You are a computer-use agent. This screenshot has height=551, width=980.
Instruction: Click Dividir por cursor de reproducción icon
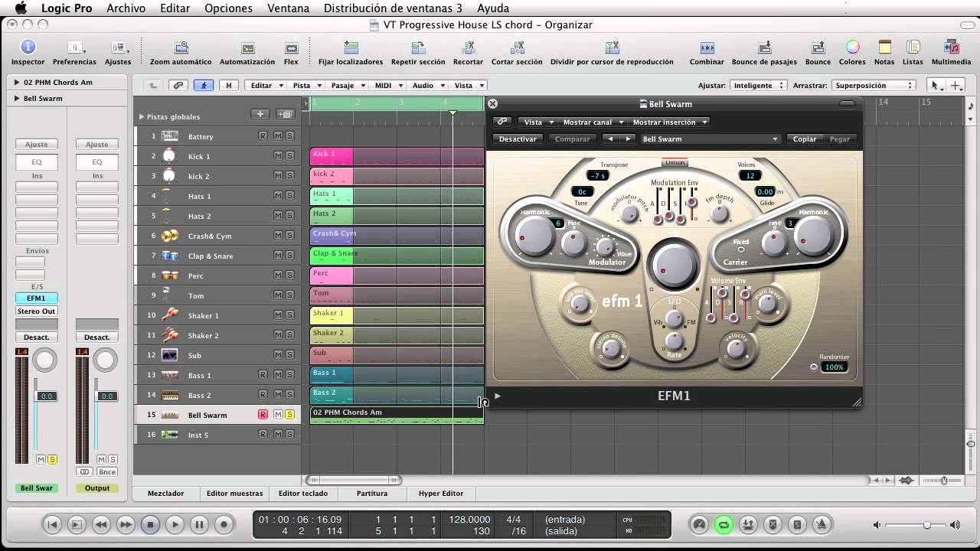(x=612, y=47)
